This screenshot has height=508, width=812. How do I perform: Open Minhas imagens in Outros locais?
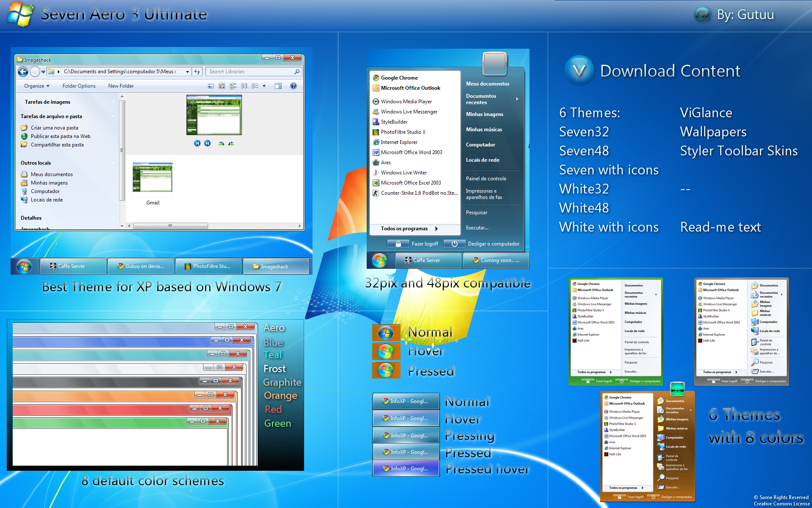pos(44,183)
